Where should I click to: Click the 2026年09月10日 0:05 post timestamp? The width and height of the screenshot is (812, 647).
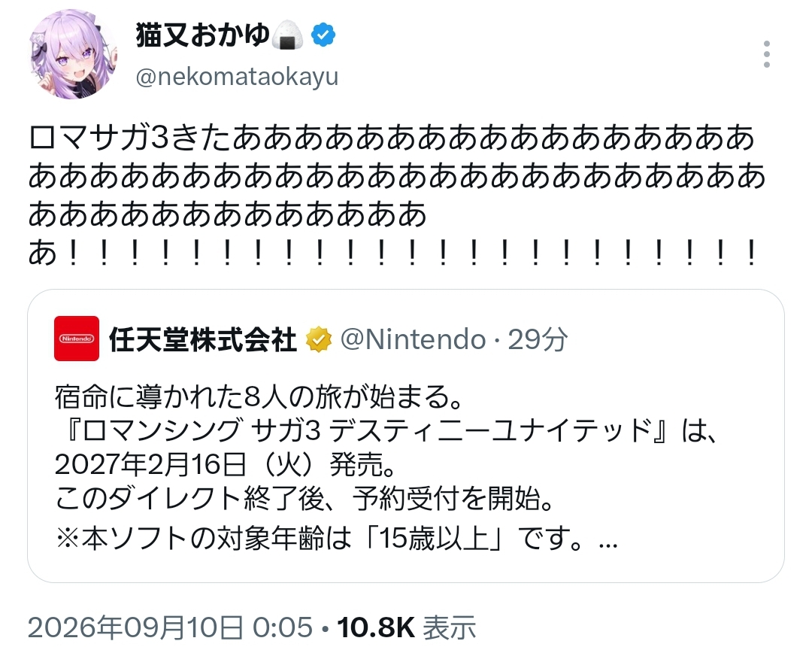pos(171,627)
